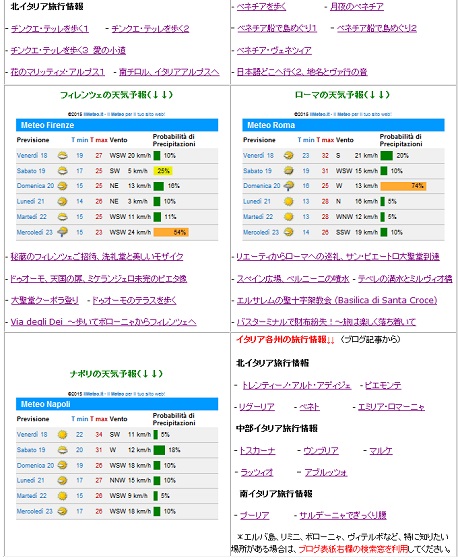Select Domenica 20 in Firenze forecast
Image resolution: width=458 pixels, height=560 pixels.
click(35, 186)
